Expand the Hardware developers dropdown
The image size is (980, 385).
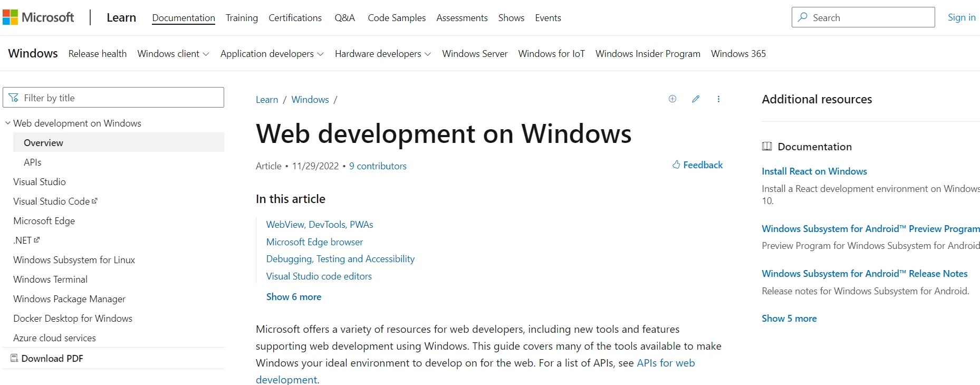point(382,54)
